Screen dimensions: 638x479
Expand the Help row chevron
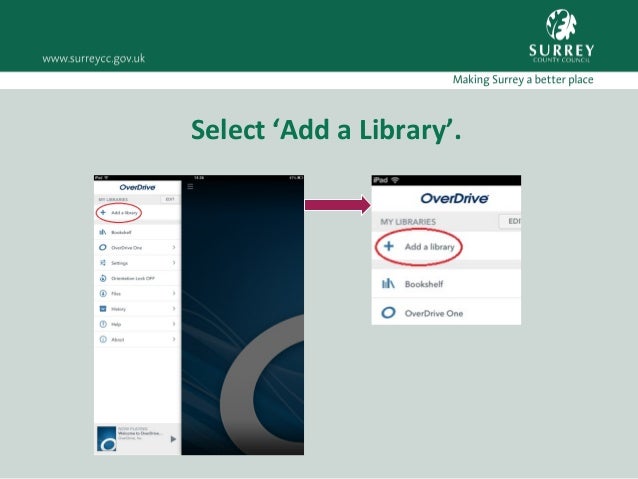(x=174, y=324)
